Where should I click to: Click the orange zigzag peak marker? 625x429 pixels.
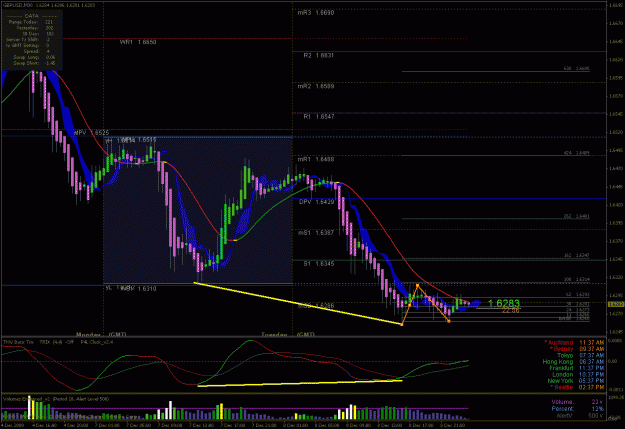pos(417,285)
